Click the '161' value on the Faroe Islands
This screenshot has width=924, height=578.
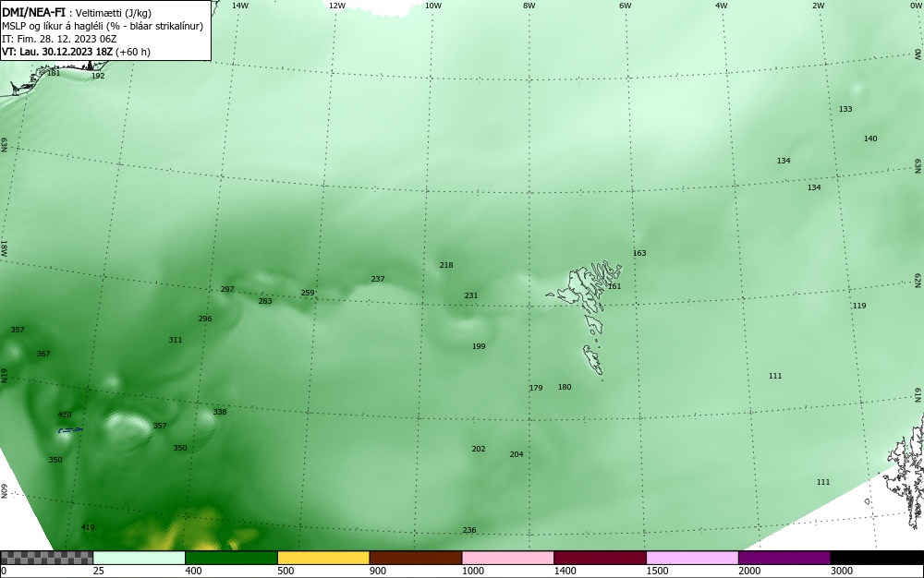pos(614,286)
